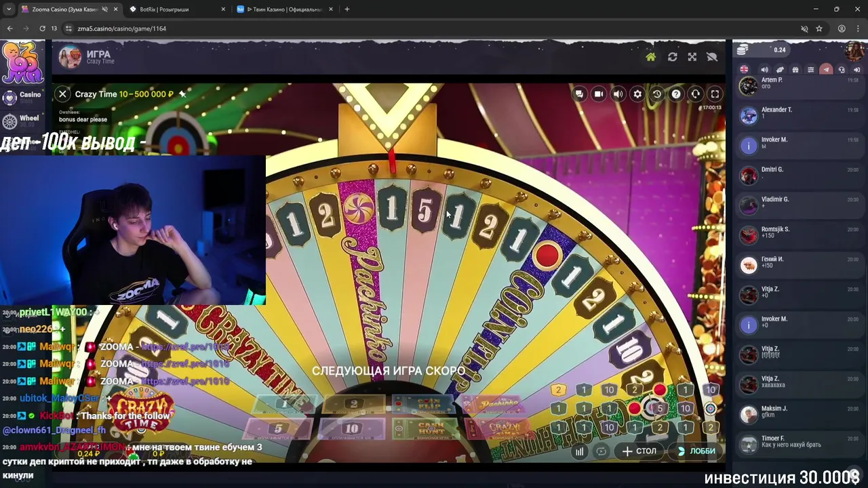The width and height of the screenshot is (868, 488).
Task: Enter game fullscreen mode
Action: point(715,94)
